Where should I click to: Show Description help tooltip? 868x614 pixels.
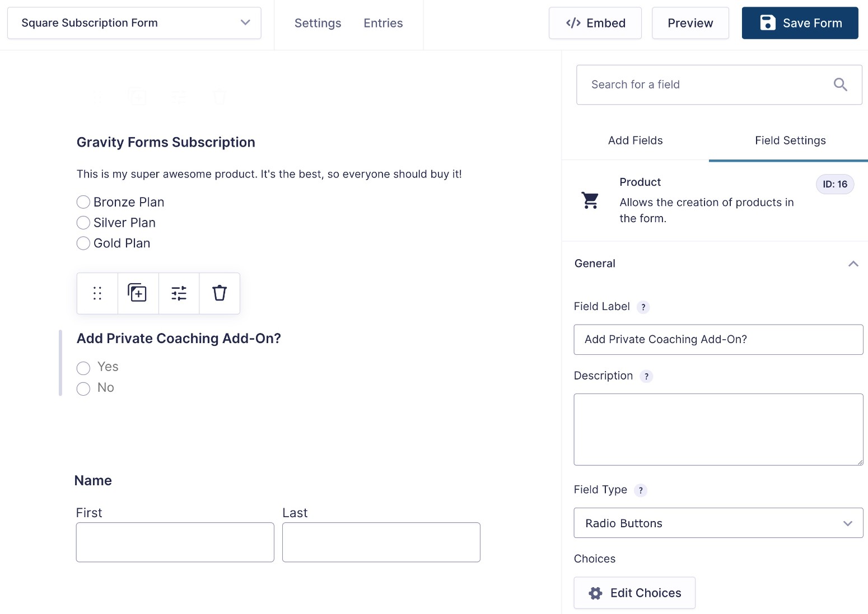click(646, 376)
